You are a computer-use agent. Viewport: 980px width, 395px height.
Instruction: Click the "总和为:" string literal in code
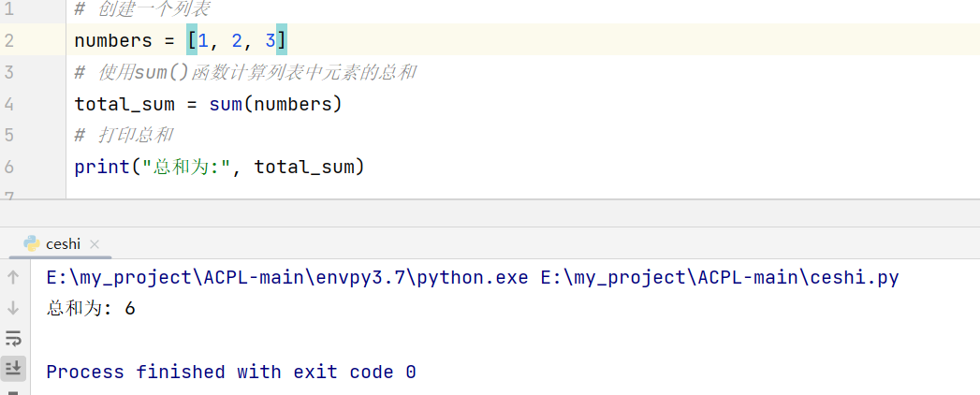[x=186, y=168]
